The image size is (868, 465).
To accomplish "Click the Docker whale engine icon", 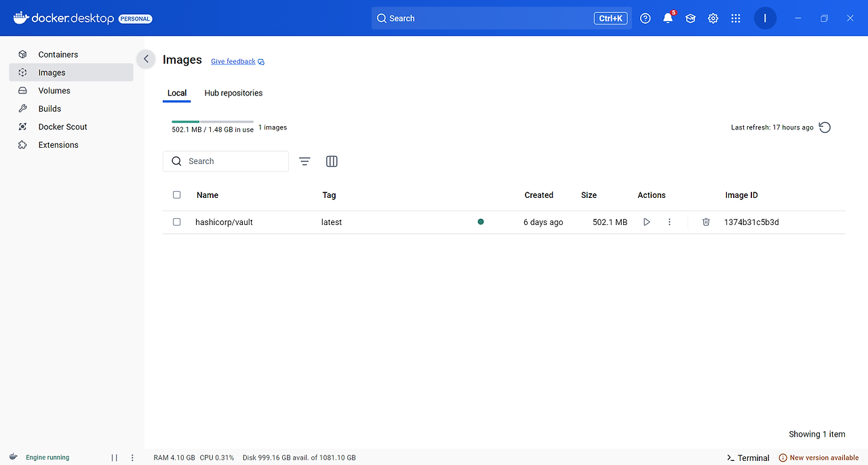I will pos(14,457).
